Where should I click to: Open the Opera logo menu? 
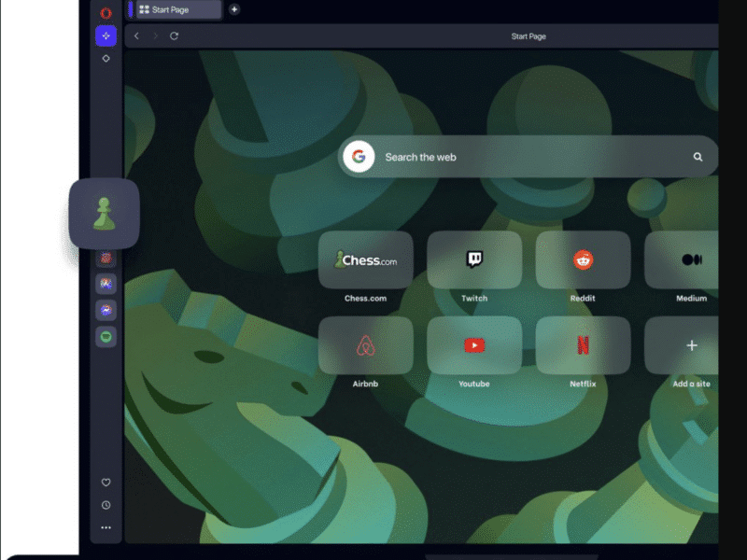(106, 12)
